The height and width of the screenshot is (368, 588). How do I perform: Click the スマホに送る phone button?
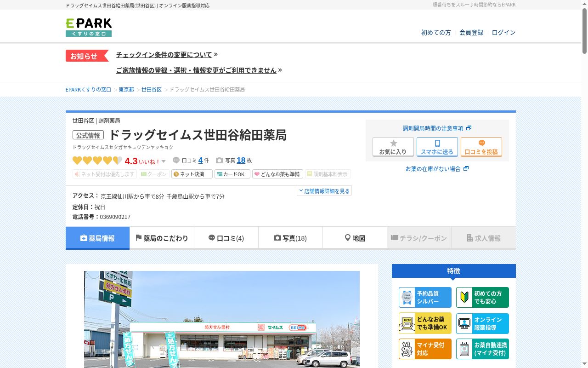(437, 147)
